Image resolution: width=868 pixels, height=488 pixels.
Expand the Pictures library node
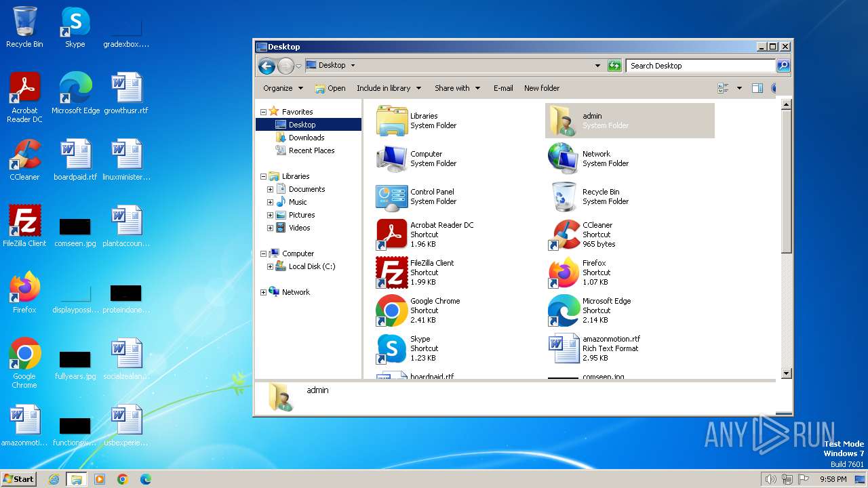[270, 215]
